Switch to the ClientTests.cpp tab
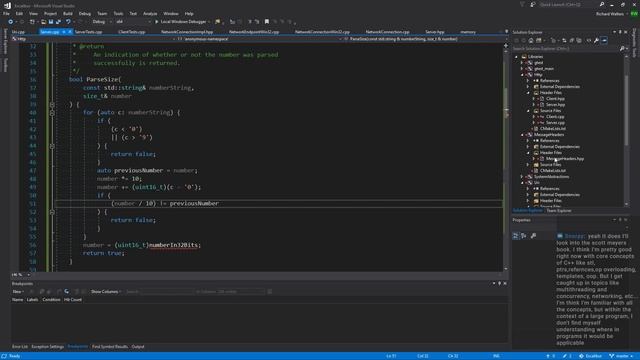The height and width of the screenshot is (360, 640). click(x=131, y=32)
